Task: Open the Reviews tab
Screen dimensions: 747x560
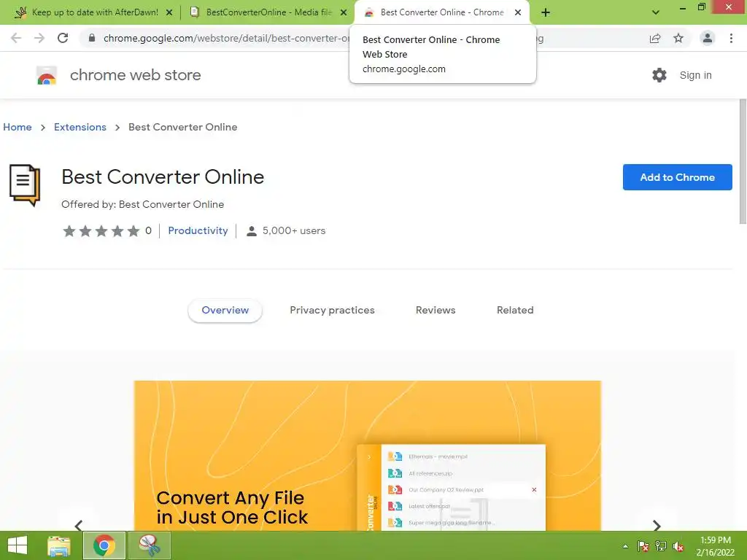Action: [x=436, y=311]
